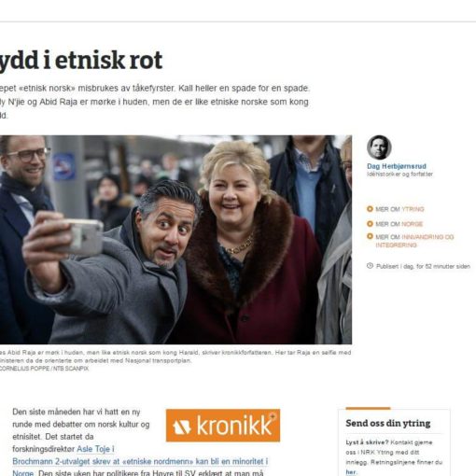Open Dag Herbjørnsrud's round author portrait
This screenshot has height=476, width=476.
[x=379, y=147]
